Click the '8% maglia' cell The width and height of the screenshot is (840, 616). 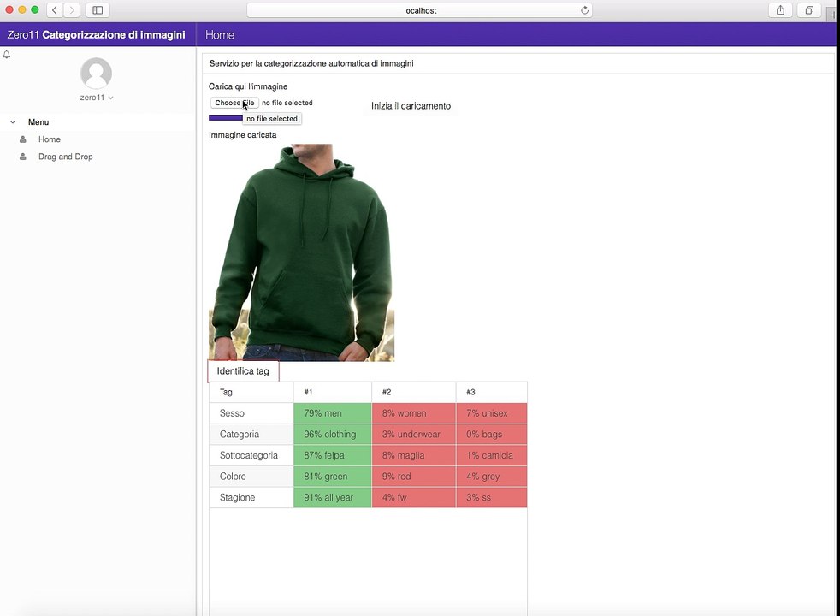(413, 455)
